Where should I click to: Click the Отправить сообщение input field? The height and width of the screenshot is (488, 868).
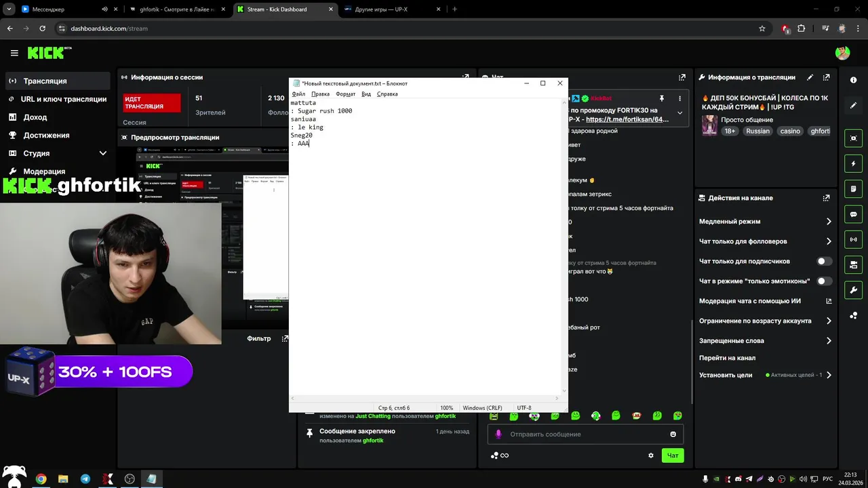coord(585,434)
